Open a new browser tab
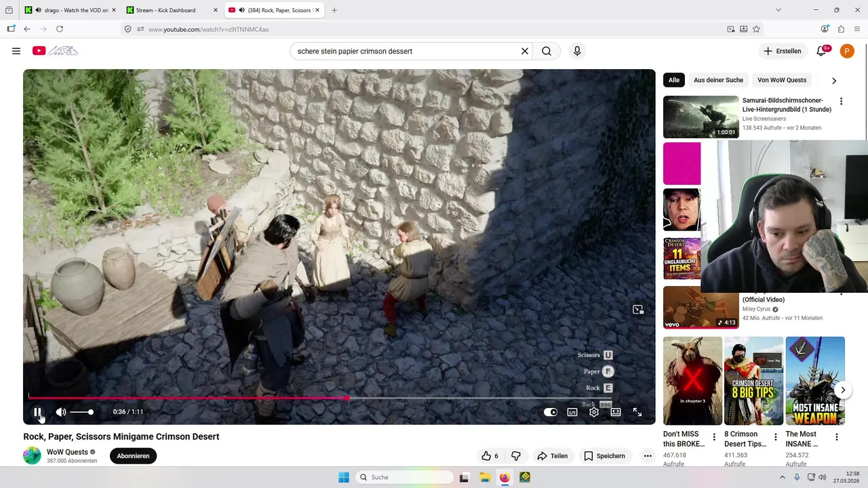The width and height of the screenshot is (868, 488). (334, 10)
